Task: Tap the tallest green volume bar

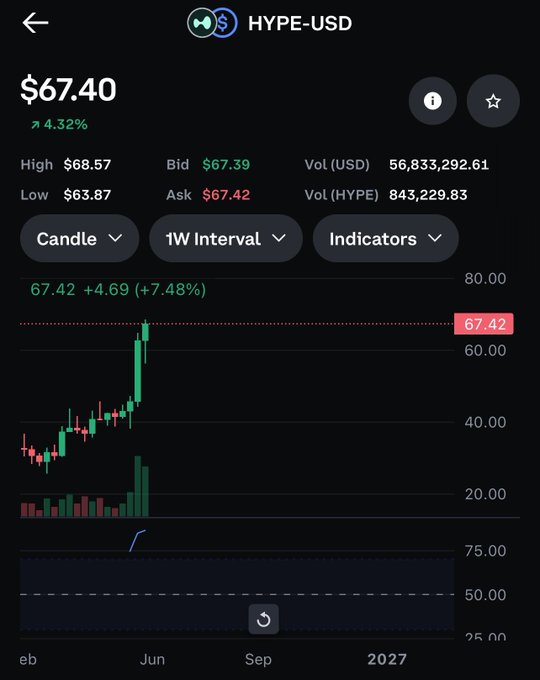Action: coord(138,486)
